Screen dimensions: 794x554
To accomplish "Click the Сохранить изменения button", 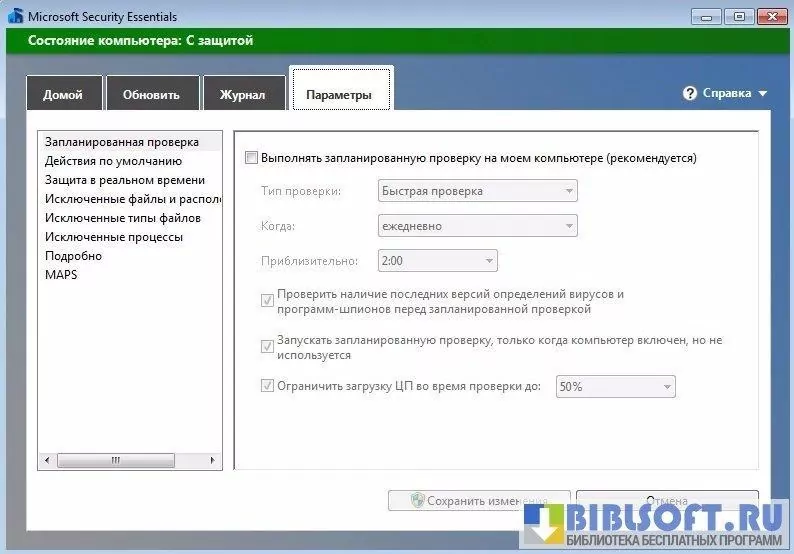I will coord(478,501).
